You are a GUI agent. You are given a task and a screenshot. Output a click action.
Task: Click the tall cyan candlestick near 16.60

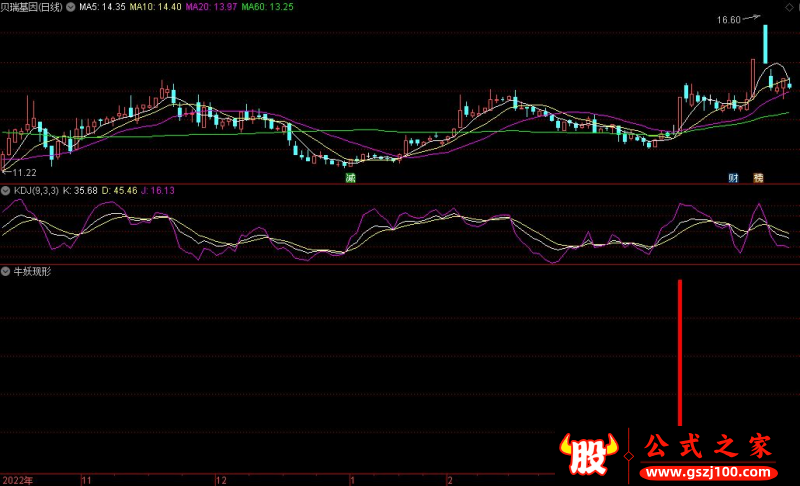pos(765,45)
